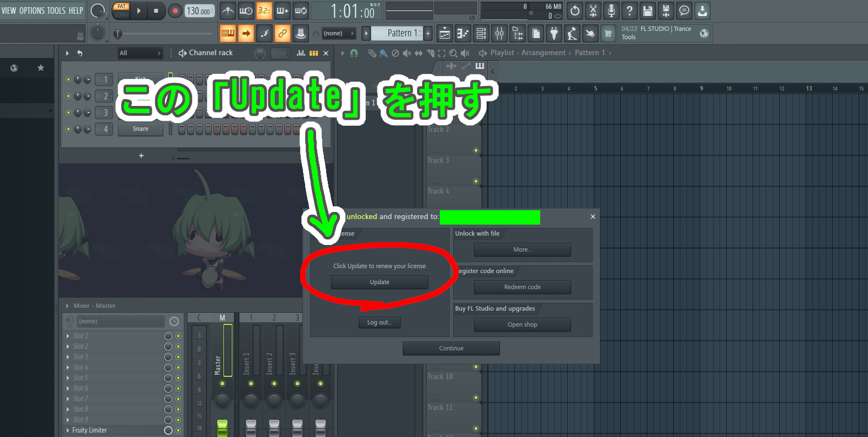The width and height of the screenshot is (868, 437).
Task: Expand the Slot 5 effect menu
Action: [x=68, y=378]
